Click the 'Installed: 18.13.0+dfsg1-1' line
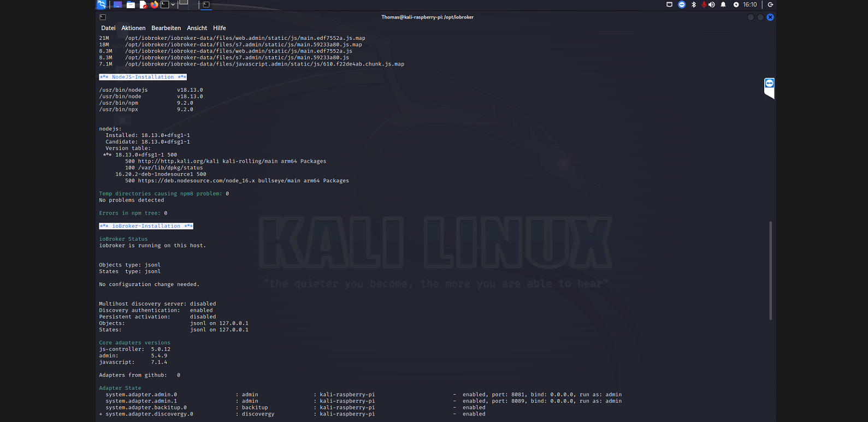868x422 pixels. click(x=148, y=135)
